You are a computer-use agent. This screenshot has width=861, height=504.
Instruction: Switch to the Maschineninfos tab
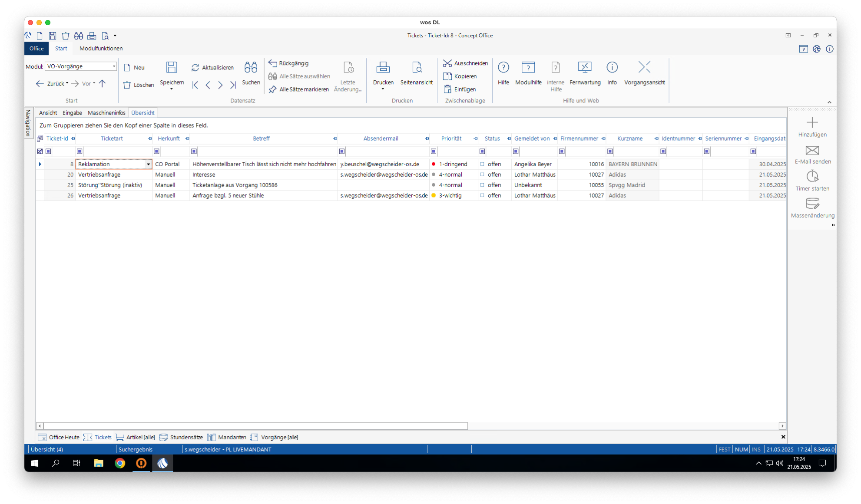point(106,113)
